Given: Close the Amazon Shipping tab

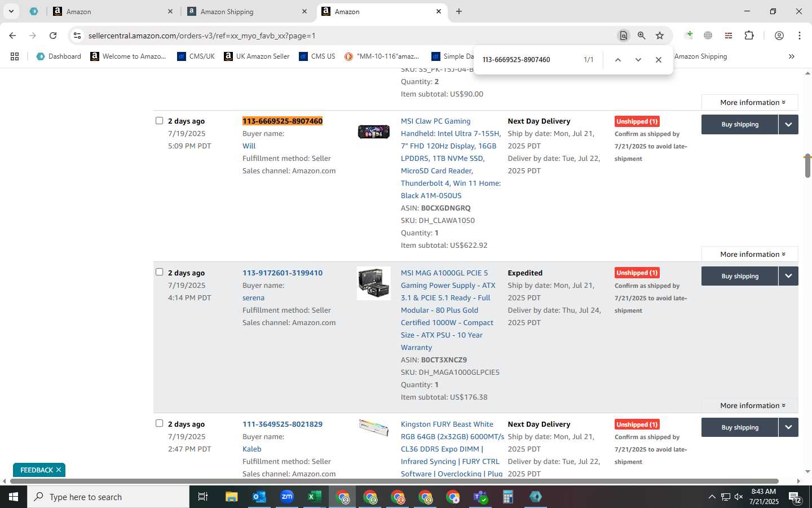Looking at the screenshot, I should point(304,11).
